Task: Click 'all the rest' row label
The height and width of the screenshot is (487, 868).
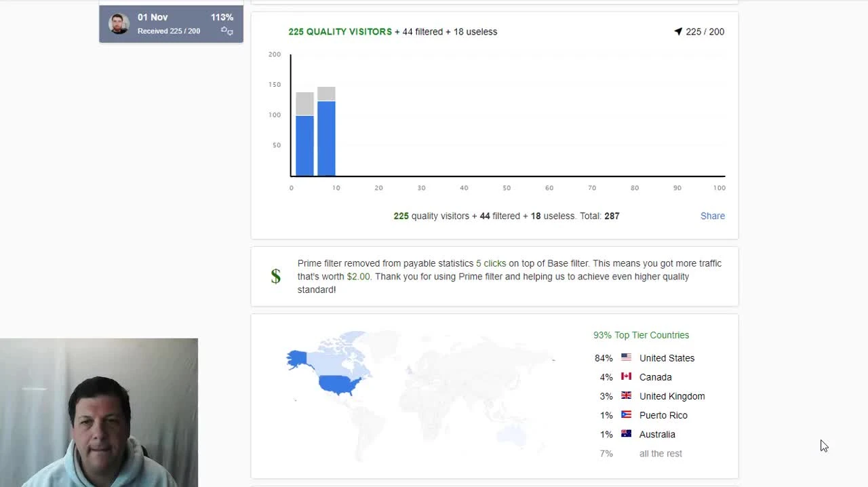Action: 660,453
